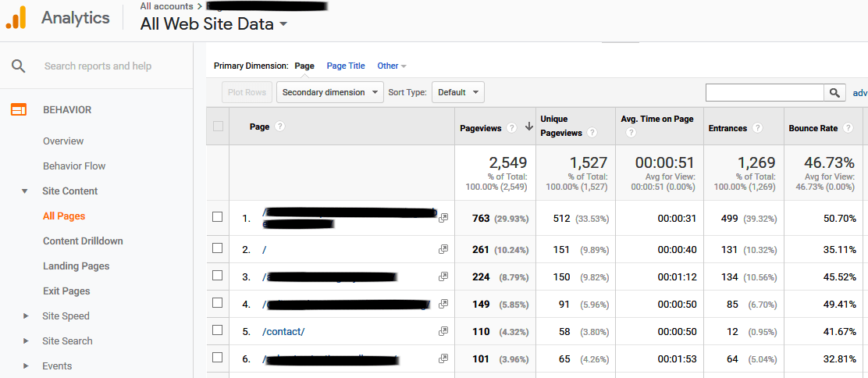Screen dimensions: 868x378
Task: Select the checkbox for row 2 homepage
Action: click(218, 248)
